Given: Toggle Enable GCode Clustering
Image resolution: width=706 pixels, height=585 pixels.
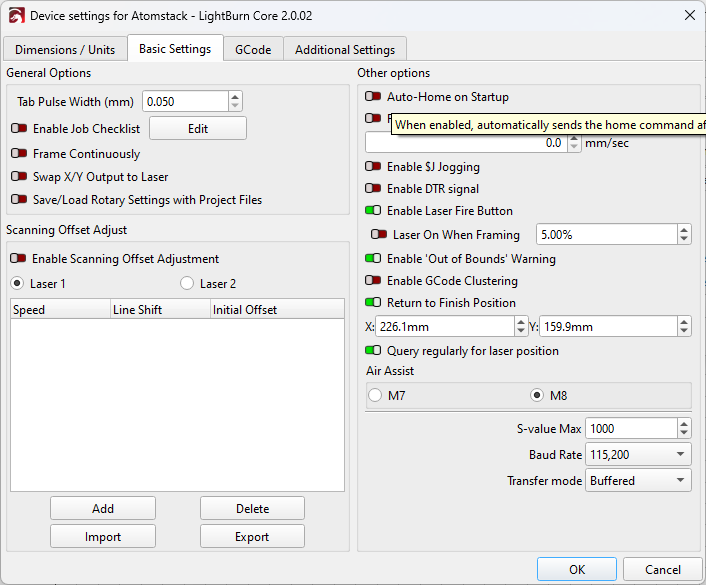Looking at the screenshot, I should (x=373, y=281).
